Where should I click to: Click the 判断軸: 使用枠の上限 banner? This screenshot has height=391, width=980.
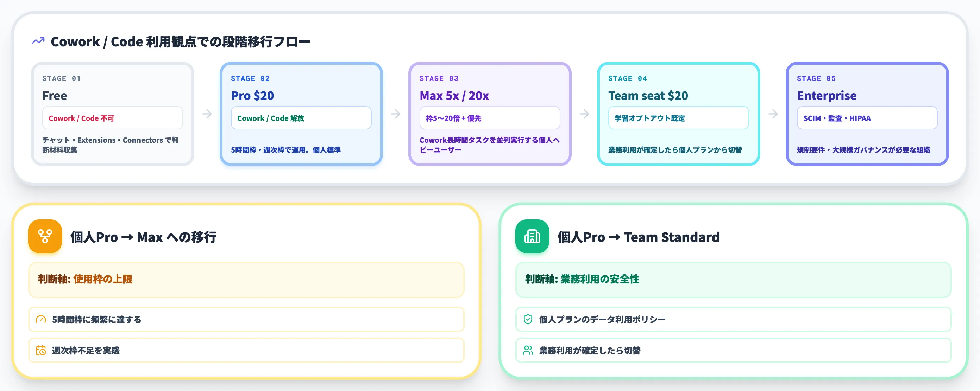[x=246, y=280]
